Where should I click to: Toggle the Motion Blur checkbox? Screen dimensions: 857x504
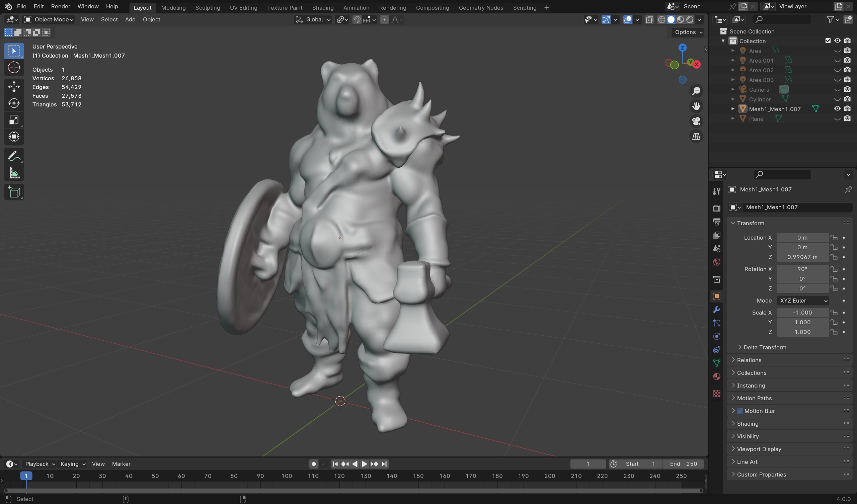[x=740, y=411]
